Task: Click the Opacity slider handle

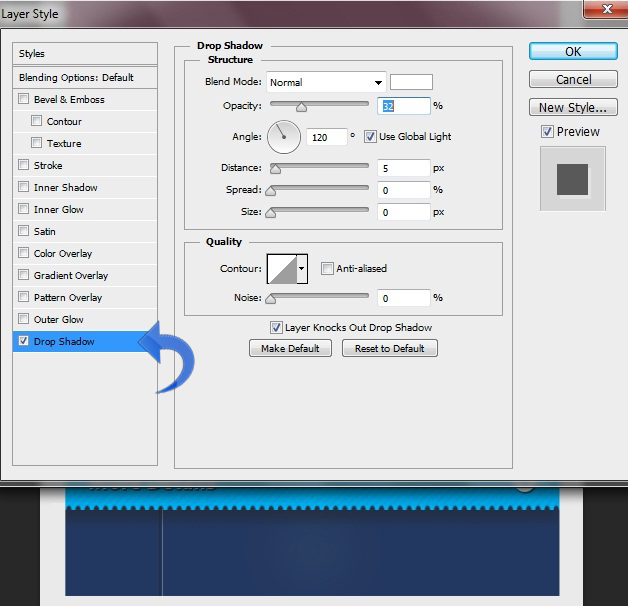Action: [302, 107]
